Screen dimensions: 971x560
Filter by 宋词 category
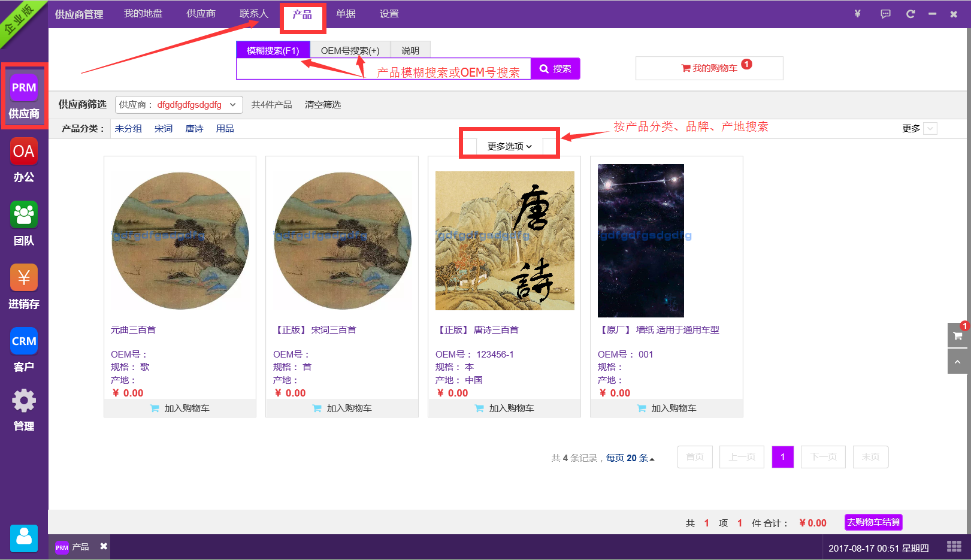[x=164, y=129]
